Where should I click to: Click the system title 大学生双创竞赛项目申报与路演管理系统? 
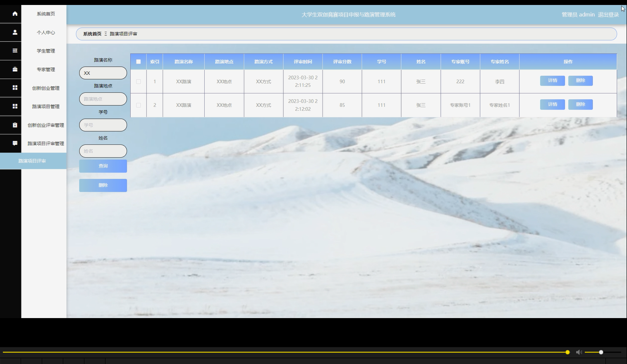click(x=348, y=14)
